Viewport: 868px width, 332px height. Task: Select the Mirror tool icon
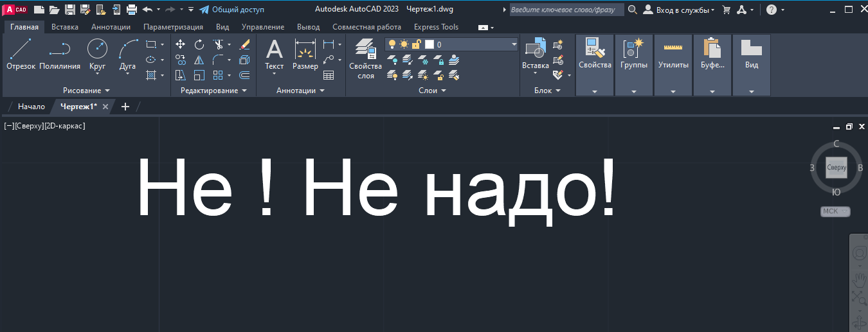pos(199,60)
